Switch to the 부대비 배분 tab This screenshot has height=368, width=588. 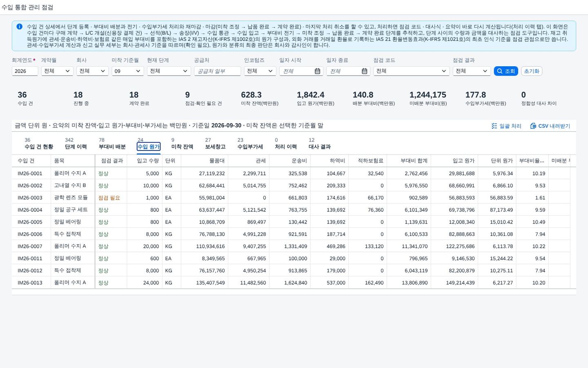112,144
